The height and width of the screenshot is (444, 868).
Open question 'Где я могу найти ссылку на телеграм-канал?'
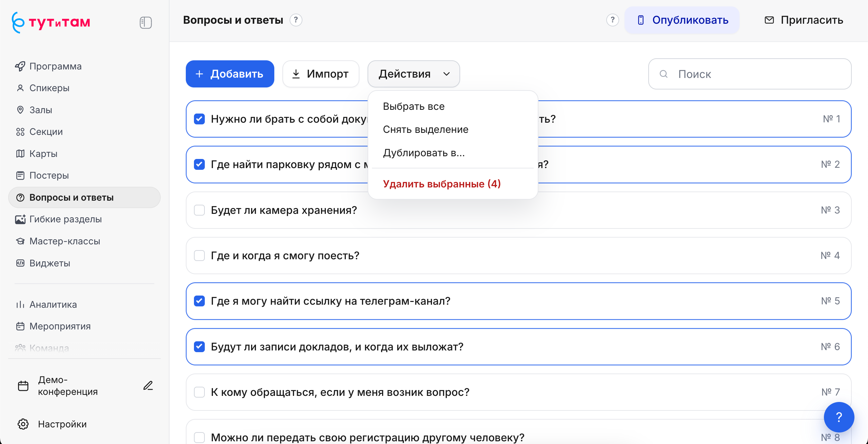click(x=518, y=301)
